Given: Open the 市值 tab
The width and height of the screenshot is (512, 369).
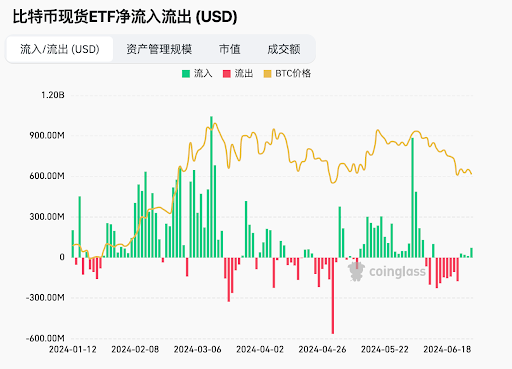Looking at the screenshot, I should [230, 49].
